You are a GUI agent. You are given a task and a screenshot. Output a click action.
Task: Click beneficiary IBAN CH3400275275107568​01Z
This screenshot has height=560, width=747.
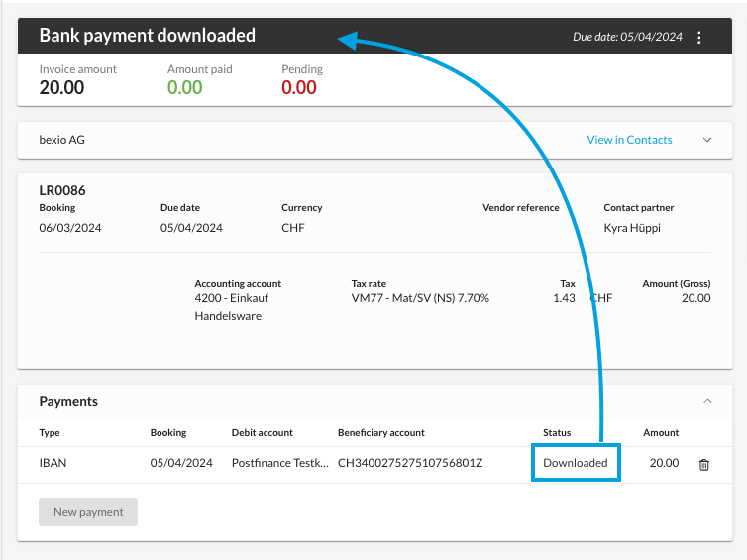coord(410,463)
